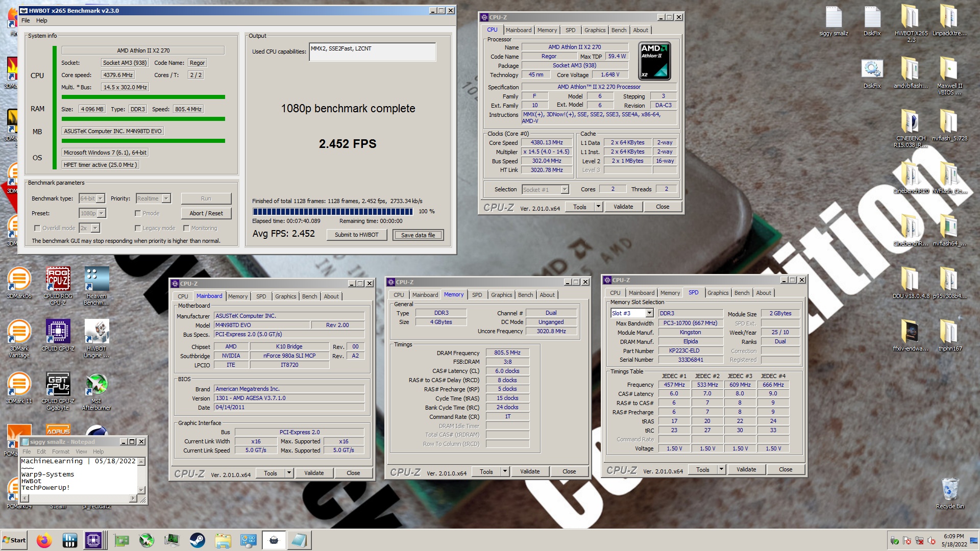Open the 3DMark Vantage desktop shortcut
Viewport: 980px width, 551px height.
19,338
